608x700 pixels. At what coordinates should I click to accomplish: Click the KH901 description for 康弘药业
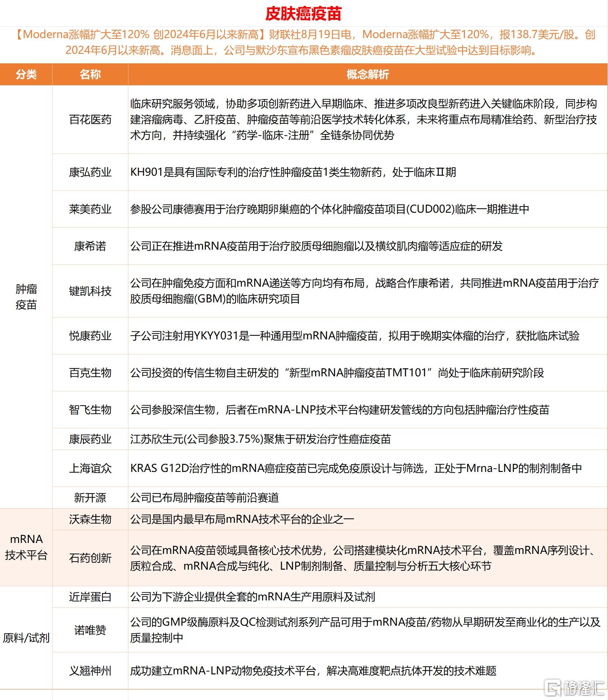293,172
